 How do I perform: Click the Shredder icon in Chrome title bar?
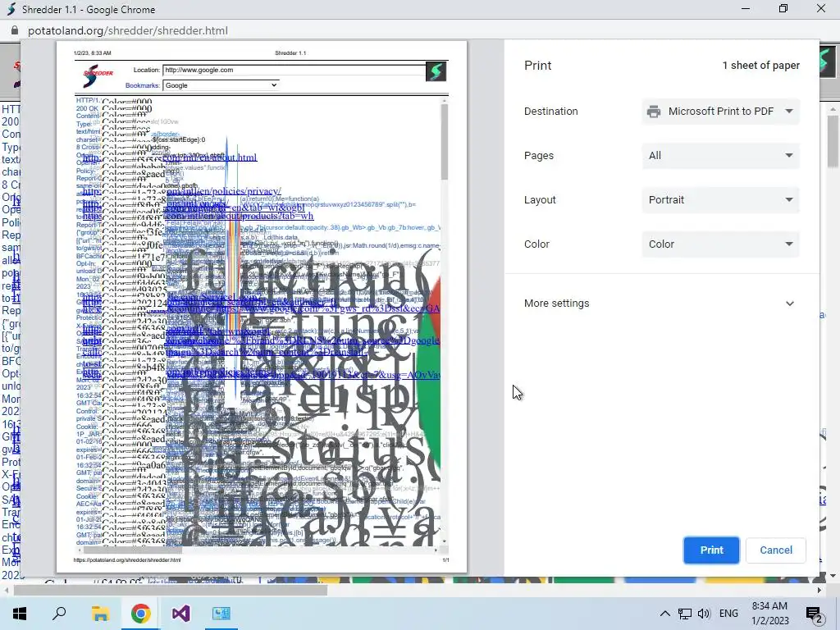(x=11, y=9)
